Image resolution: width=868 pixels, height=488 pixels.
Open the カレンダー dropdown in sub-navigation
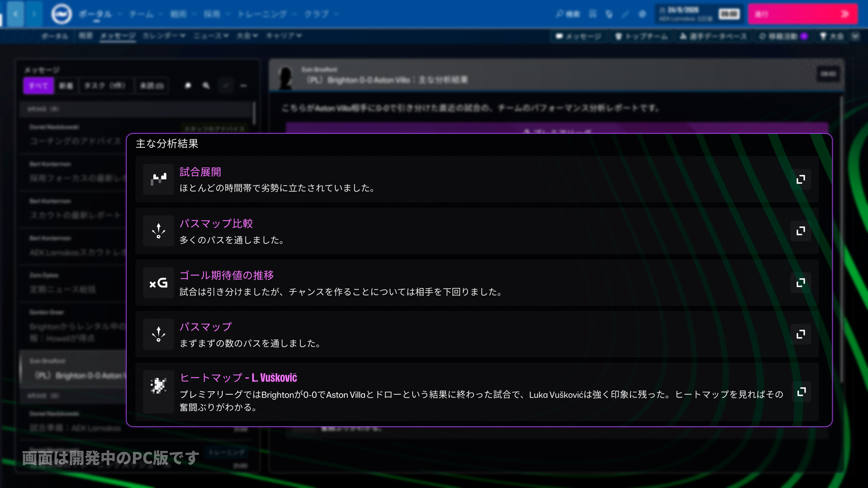(x=164, y=36)
